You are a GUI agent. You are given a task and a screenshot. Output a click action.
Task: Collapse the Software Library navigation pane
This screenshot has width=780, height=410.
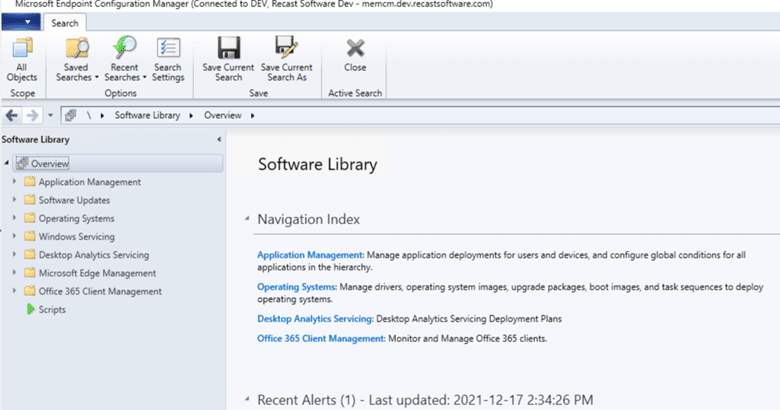pyautogui.click(x=219, y=140)
